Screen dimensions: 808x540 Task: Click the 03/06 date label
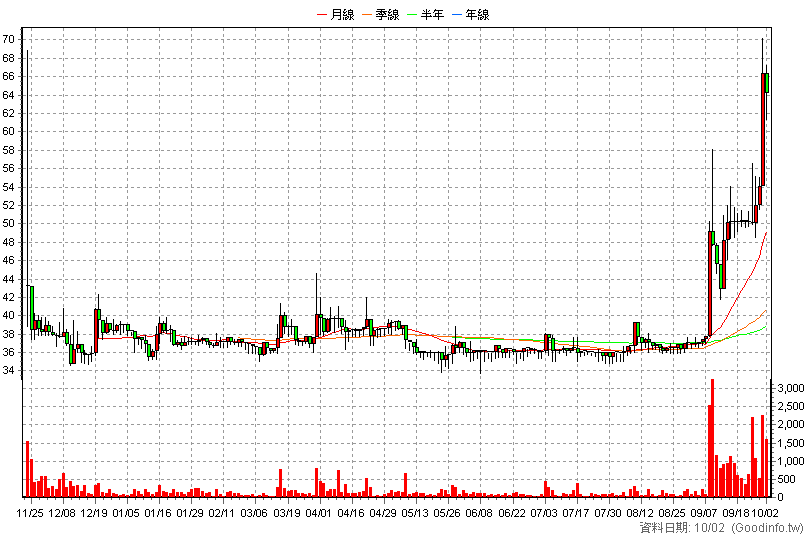[255, 513]
